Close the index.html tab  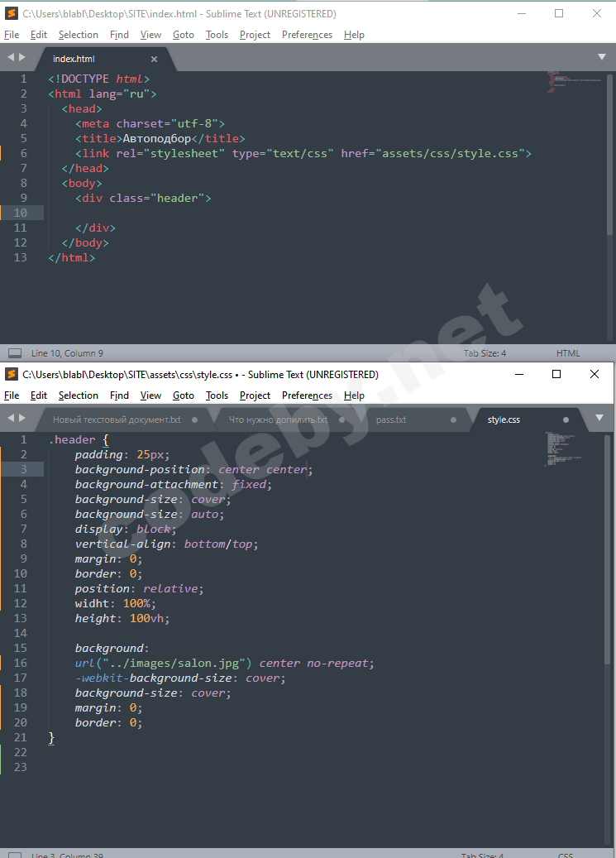click(155, 59)
